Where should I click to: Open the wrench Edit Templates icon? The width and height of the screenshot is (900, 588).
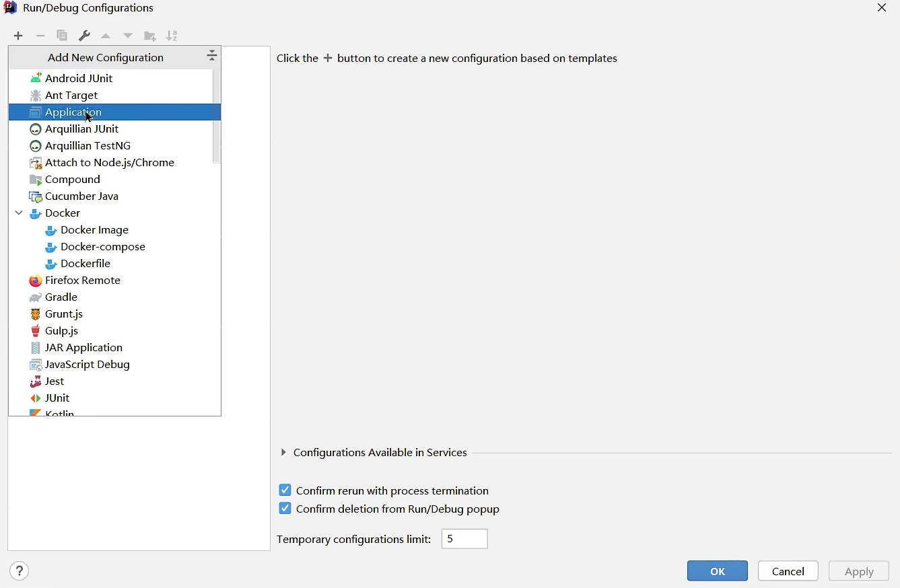84,36
